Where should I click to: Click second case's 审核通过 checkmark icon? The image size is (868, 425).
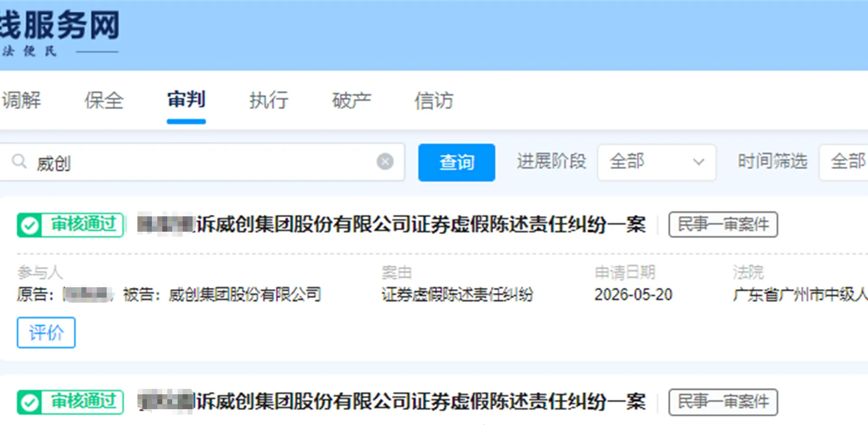(x=30, y=402)
